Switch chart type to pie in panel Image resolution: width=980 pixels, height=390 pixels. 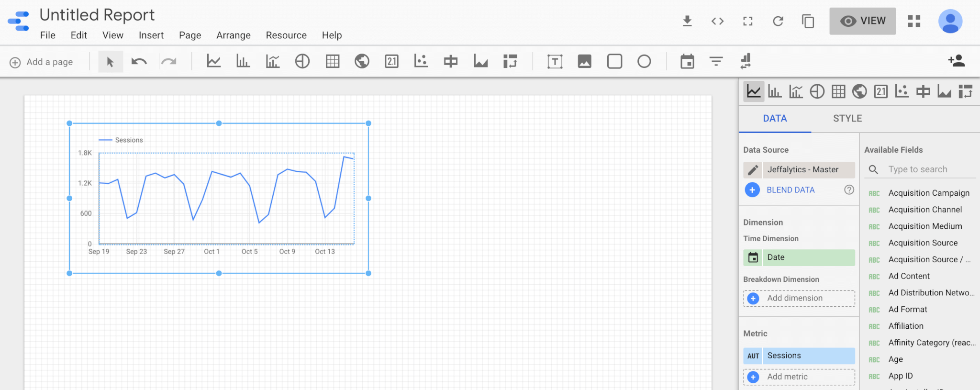click(817, 91)
